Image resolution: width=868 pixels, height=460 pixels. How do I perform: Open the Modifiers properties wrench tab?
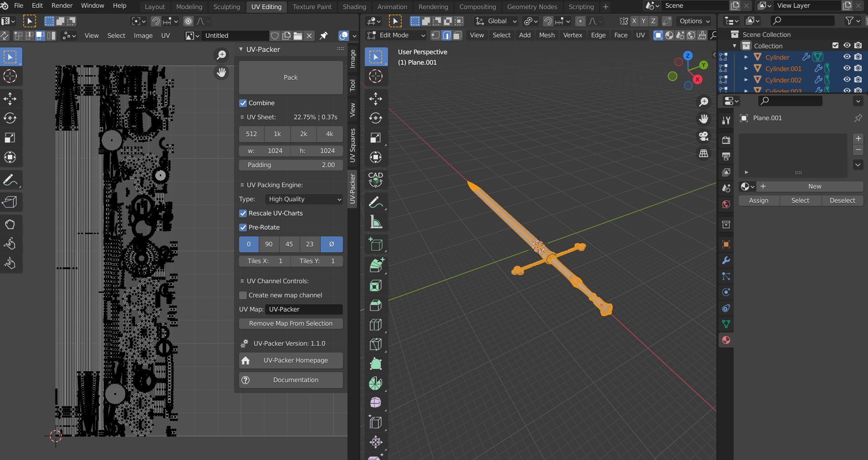tap(726, 261)
